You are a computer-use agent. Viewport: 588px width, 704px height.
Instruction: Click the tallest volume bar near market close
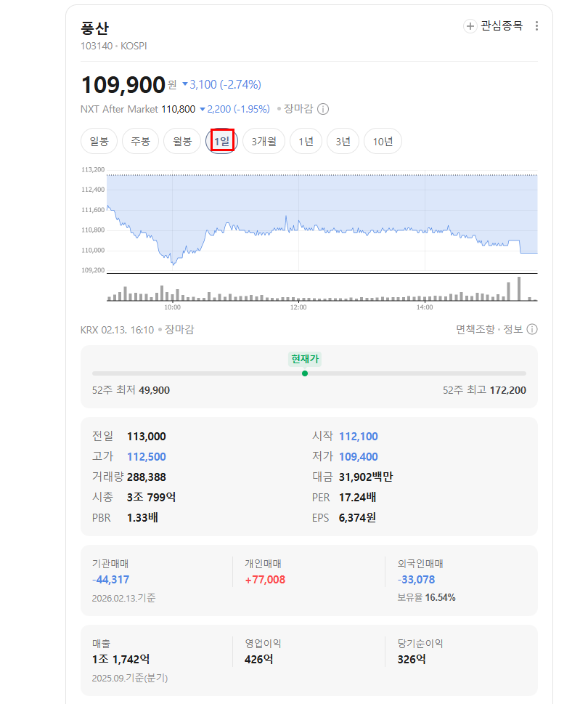(519, 288)
